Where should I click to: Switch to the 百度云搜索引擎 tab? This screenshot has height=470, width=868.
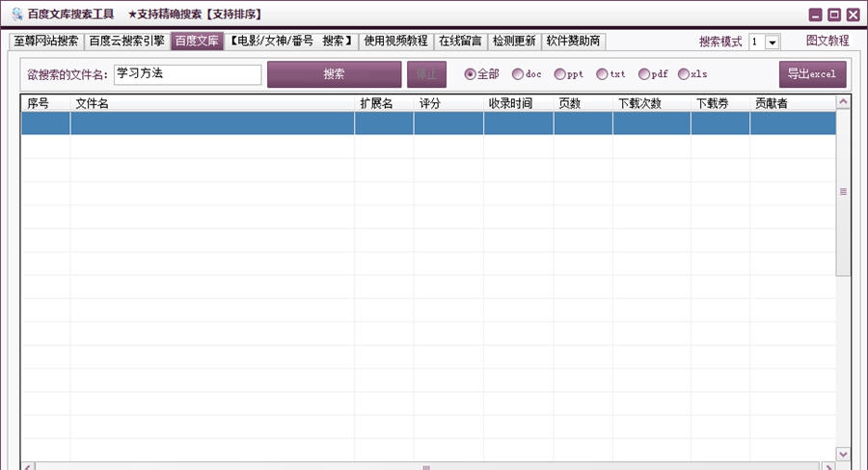click(x=126, y=41)
